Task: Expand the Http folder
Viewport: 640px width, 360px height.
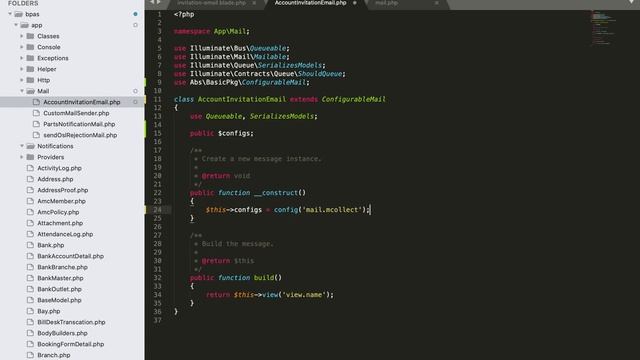Action: point(22,80)
